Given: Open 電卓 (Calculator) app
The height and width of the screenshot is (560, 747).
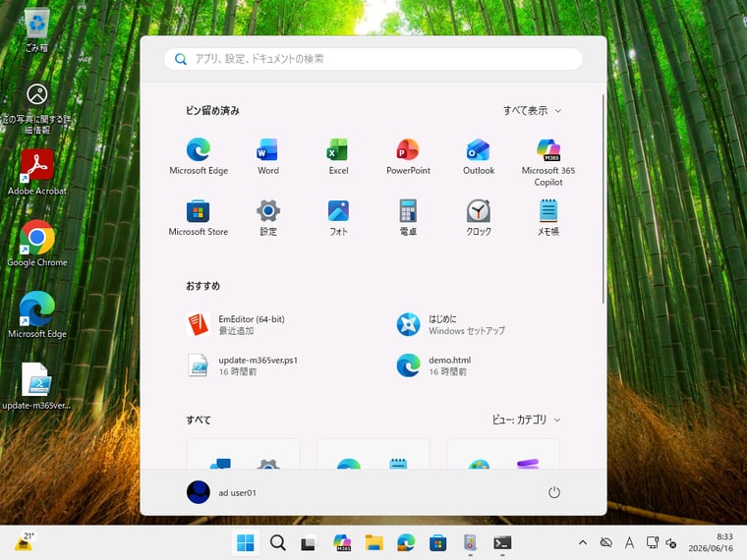Looking at the screenshot, I should (408, 218).
